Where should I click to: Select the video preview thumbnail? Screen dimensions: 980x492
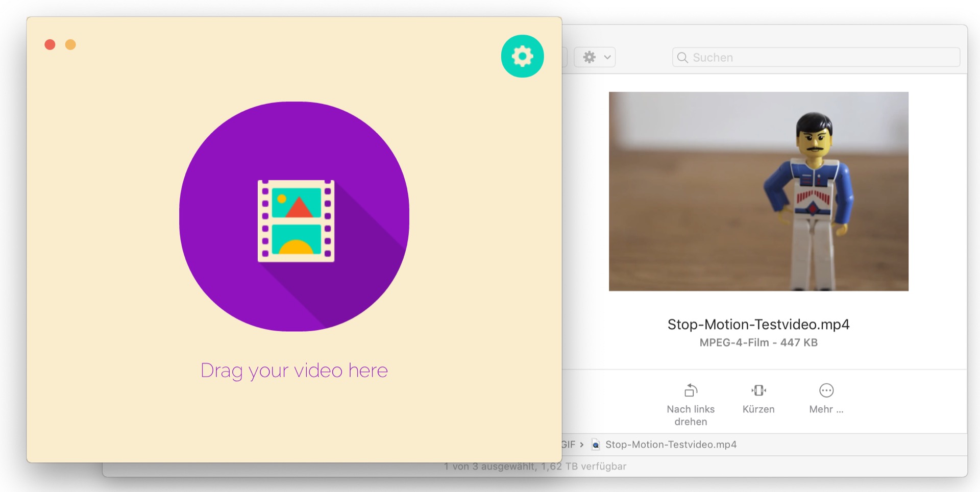(758, 191)
